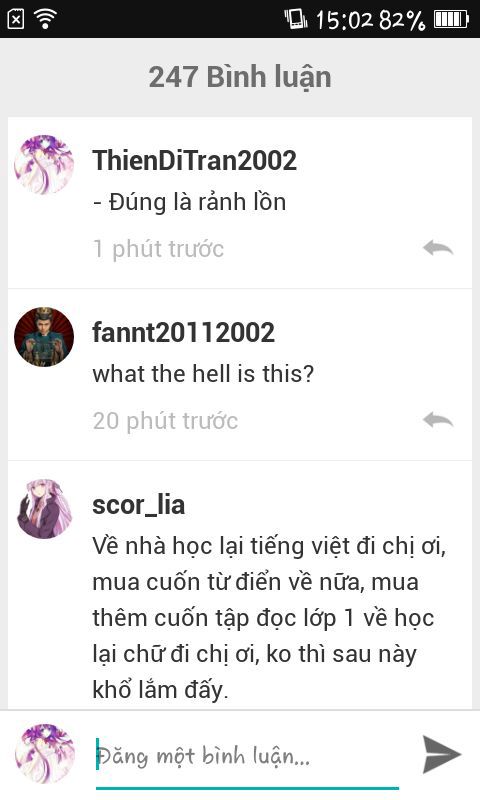The width and height of the screenshot is (480, 800).
Task: Send the comment with the paper plane icon
Action: point(442,755)
